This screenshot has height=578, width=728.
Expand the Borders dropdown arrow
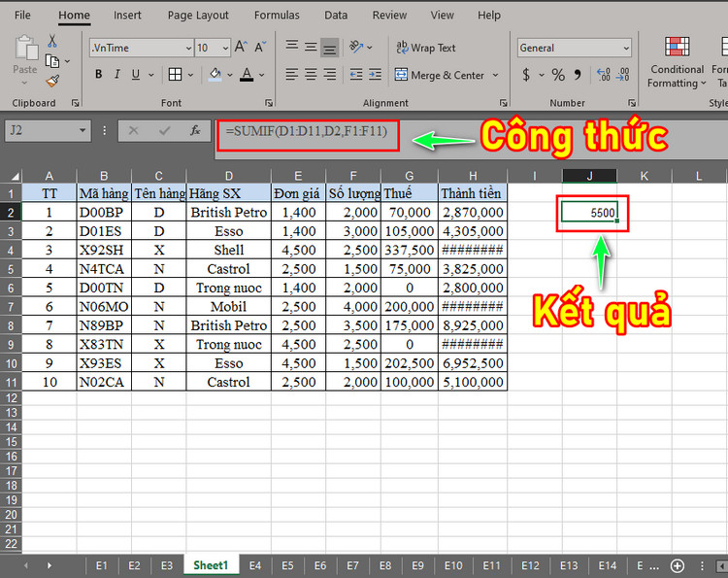(190, 75)
